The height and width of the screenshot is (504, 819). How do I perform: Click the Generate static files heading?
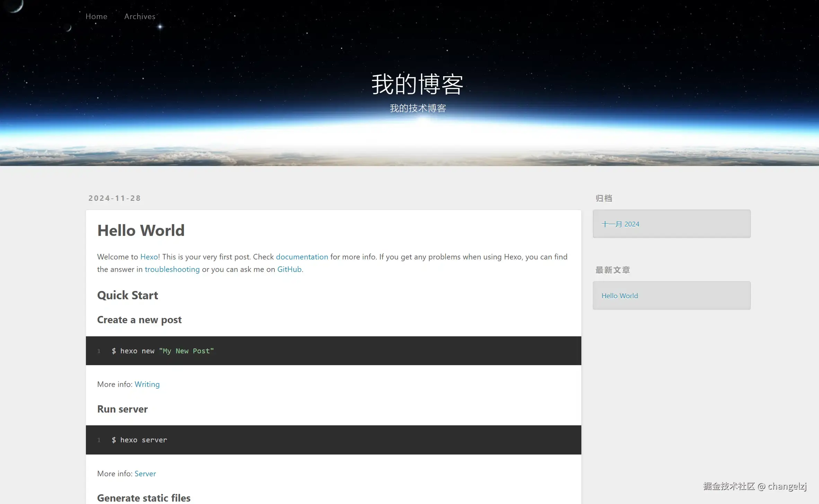coord(143,498)
